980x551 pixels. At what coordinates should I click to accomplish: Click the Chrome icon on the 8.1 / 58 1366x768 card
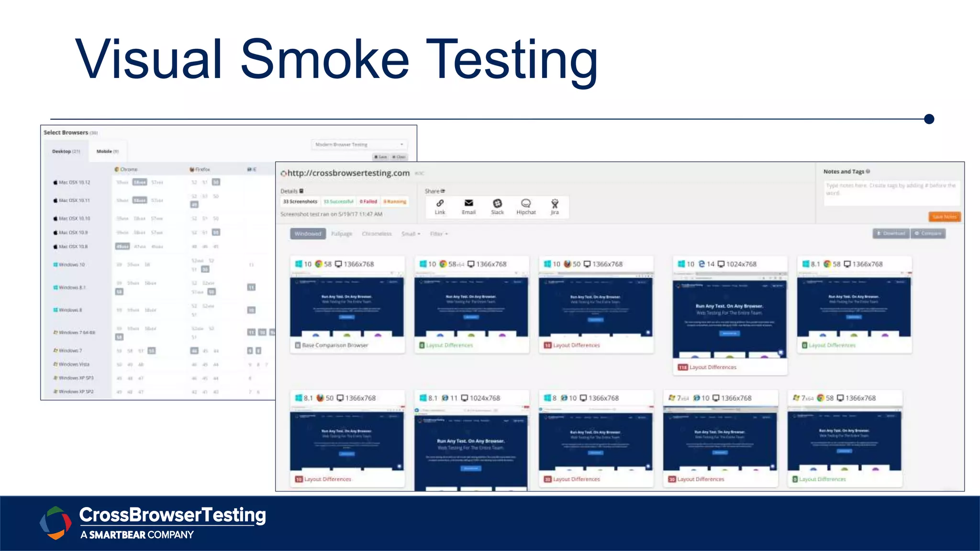click(827, 264)
